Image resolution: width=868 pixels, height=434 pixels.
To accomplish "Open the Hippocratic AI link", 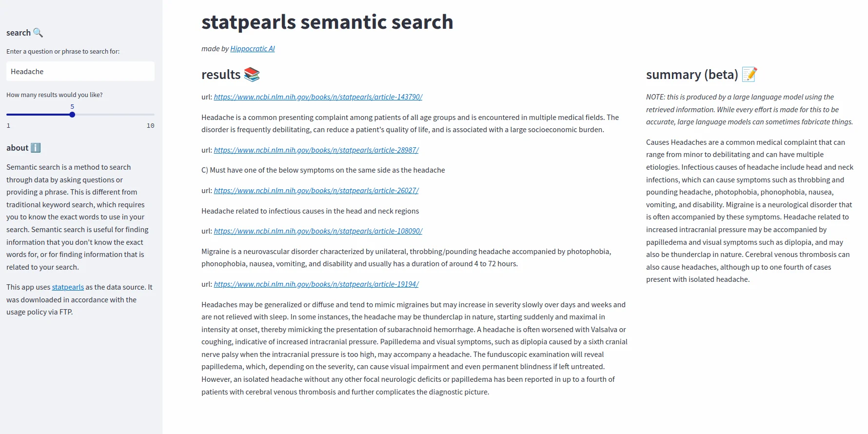I will pos(253,48).
